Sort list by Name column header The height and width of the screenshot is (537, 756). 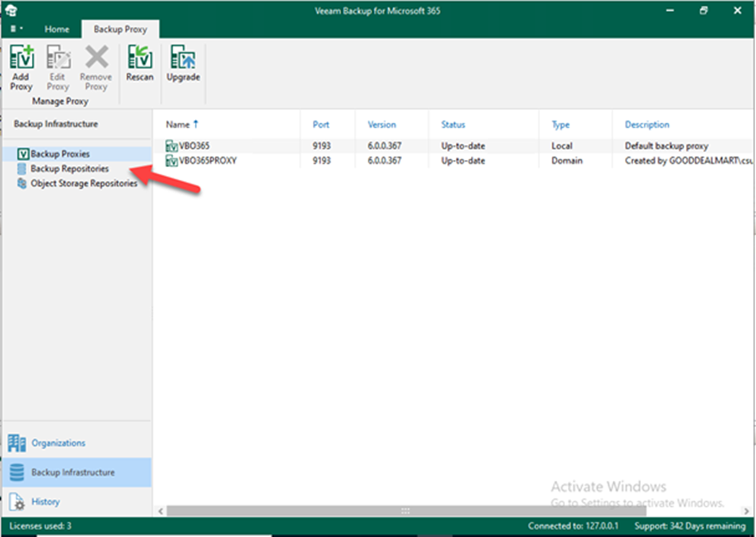178,124
